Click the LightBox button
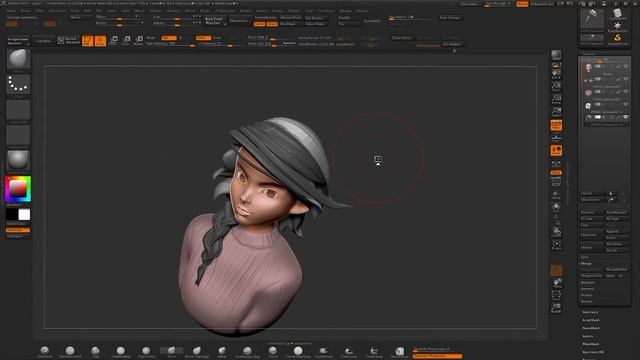 point(43,41)
